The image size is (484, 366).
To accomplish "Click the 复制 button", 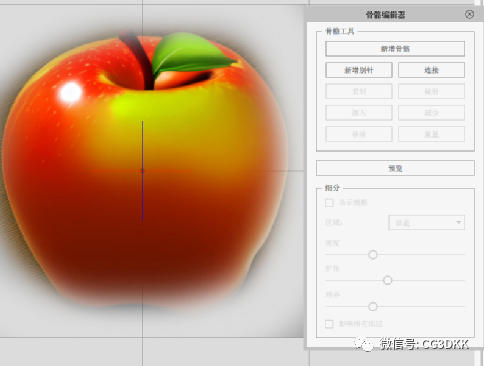I will [359, 91].
